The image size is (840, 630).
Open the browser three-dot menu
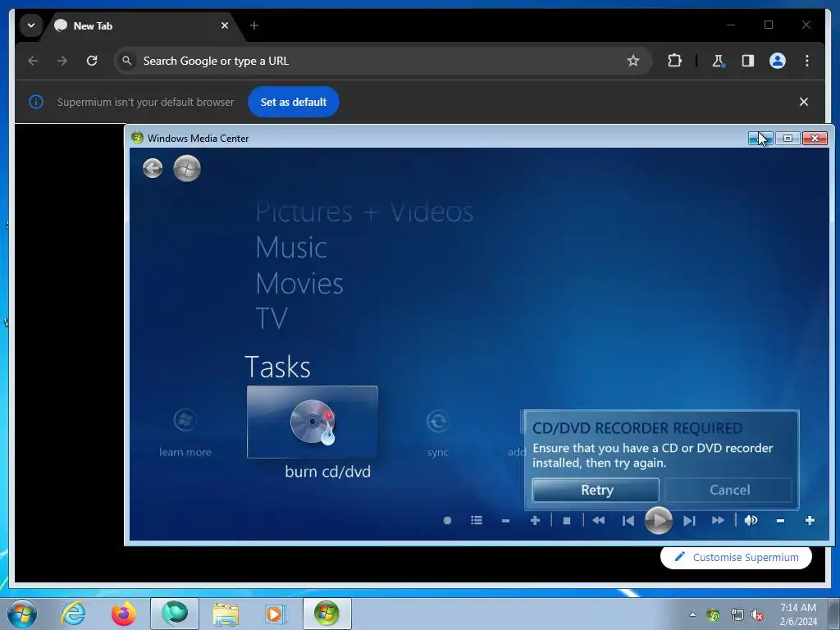(x=807, y=61)
